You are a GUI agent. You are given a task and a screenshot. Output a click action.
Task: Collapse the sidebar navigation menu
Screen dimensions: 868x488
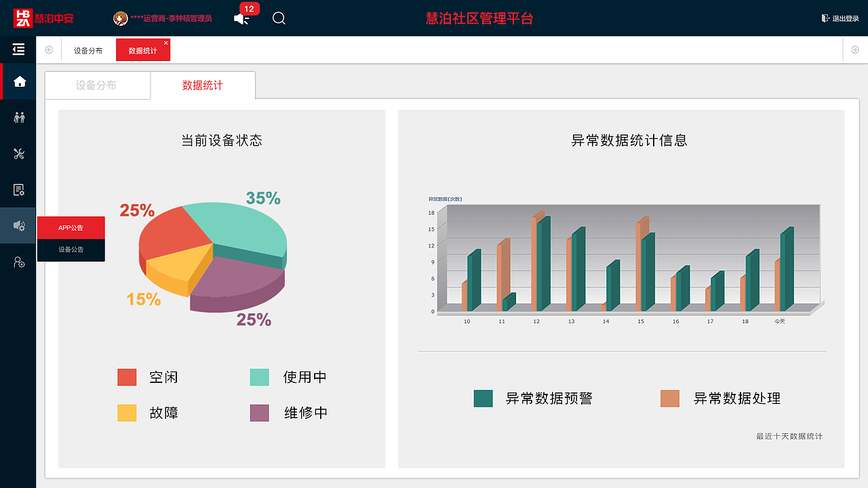click(x=18, y=49)
